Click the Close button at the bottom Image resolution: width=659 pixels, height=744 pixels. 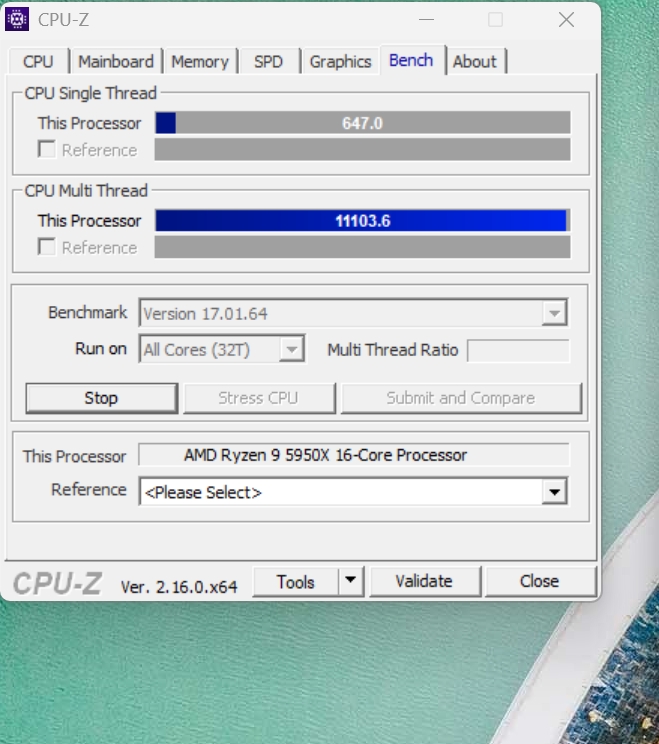point(540,582)
